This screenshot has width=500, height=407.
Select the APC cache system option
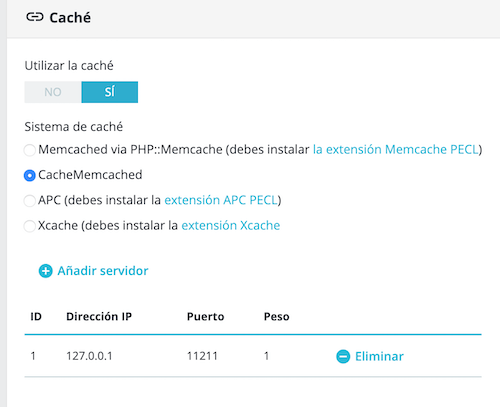click(x=30, y=201)
